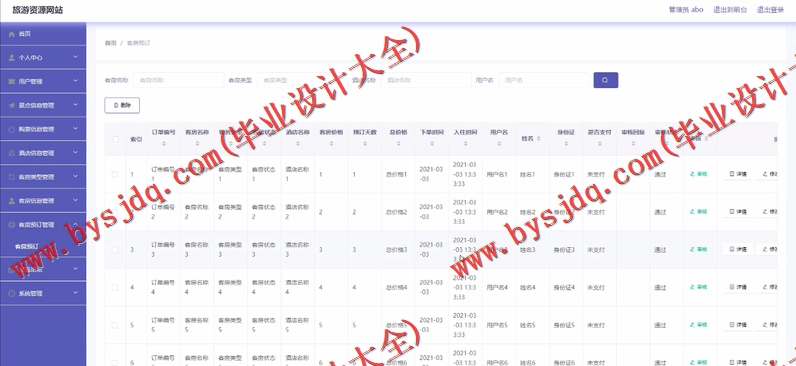Click the 客房信息管理 sidebar icon
Viewport: 796px width, 366px height.
coord(12,201)
